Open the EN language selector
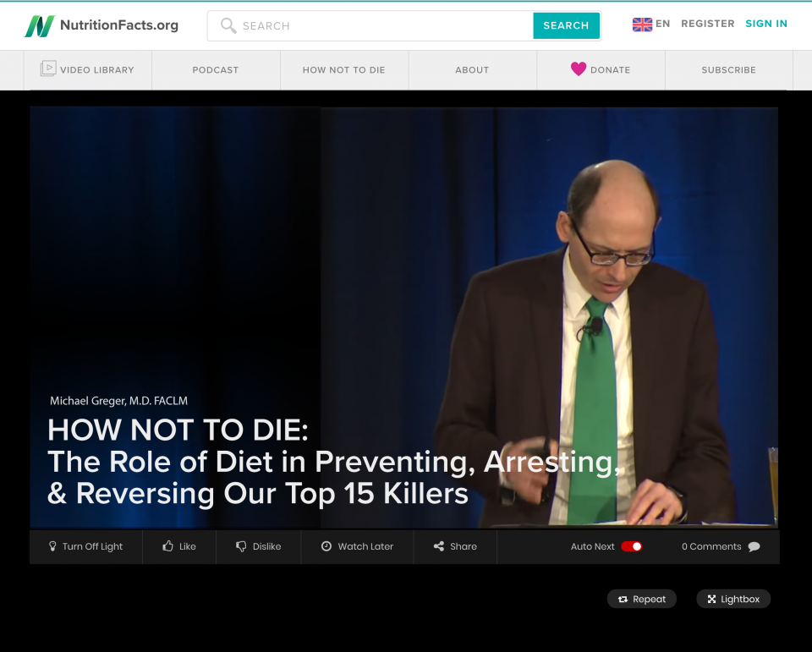The height and width of the screenshot is (652, 812). pyautogui.click(x=651, y=25)
